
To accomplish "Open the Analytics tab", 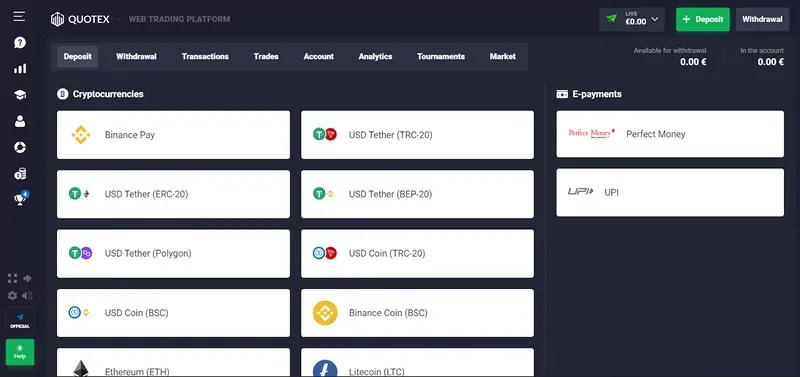I will click(x=375, y=57).
